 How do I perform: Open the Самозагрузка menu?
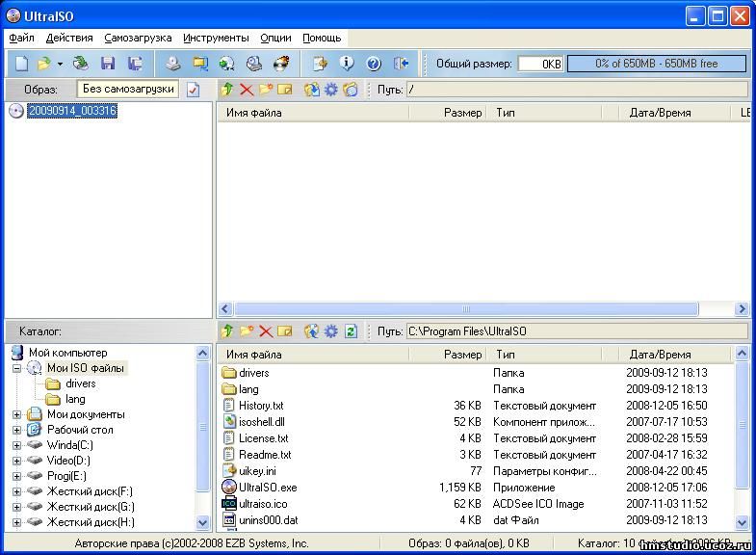click(138, 38)
